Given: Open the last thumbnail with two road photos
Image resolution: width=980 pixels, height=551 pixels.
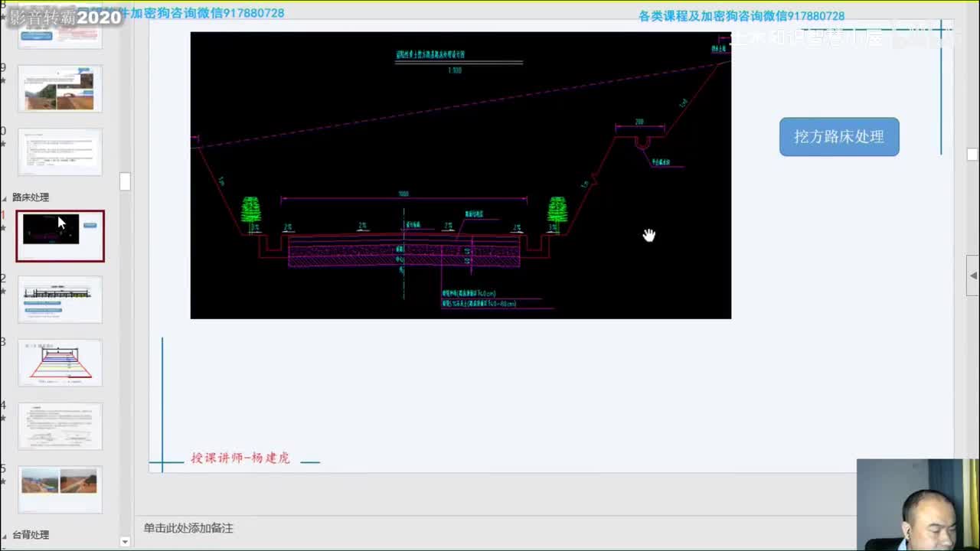Looking at the screenshot, I should [60, 490].
